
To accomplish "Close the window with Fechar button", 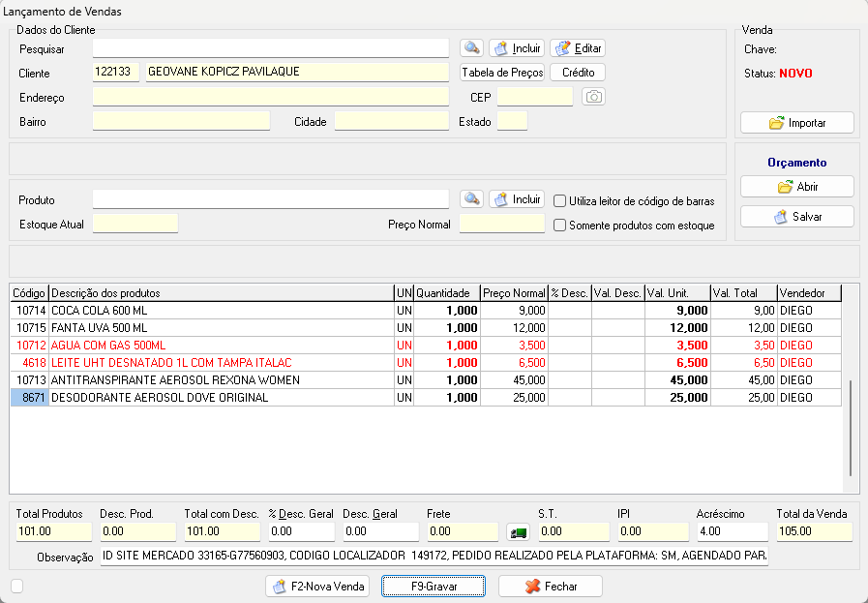I will [551, 587].
